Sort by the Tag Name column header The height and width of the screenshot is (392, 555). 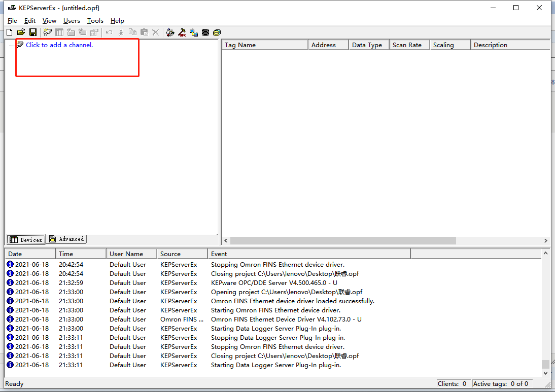click(x=265, y=45)
